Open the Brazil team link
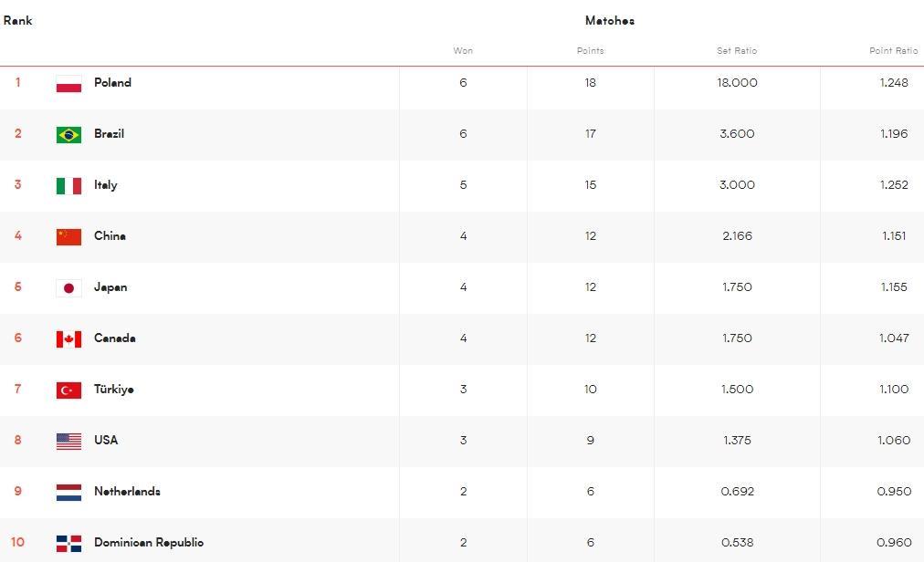Screen dimensions: 924x562 109,134
